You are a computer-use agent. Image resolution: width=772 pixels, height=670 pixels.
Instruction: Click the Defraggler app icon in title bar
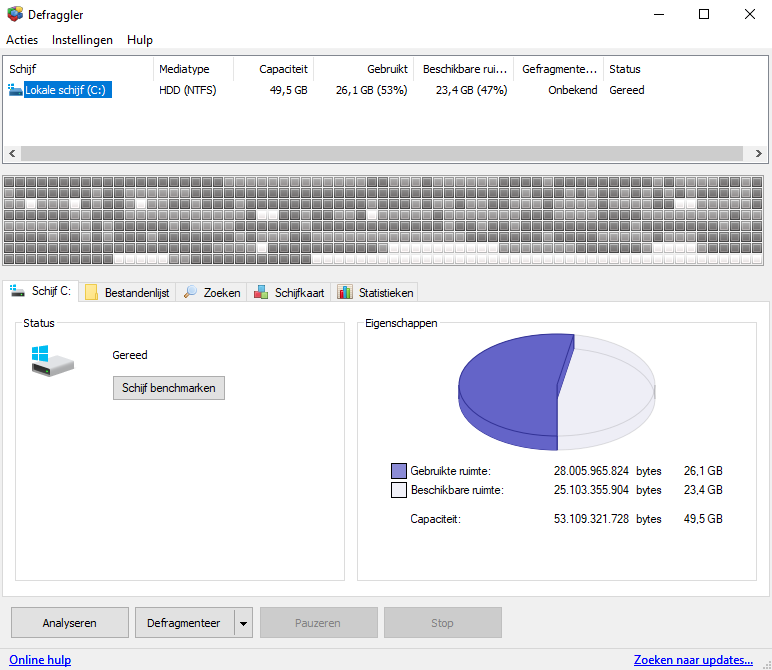pos(14,14)
